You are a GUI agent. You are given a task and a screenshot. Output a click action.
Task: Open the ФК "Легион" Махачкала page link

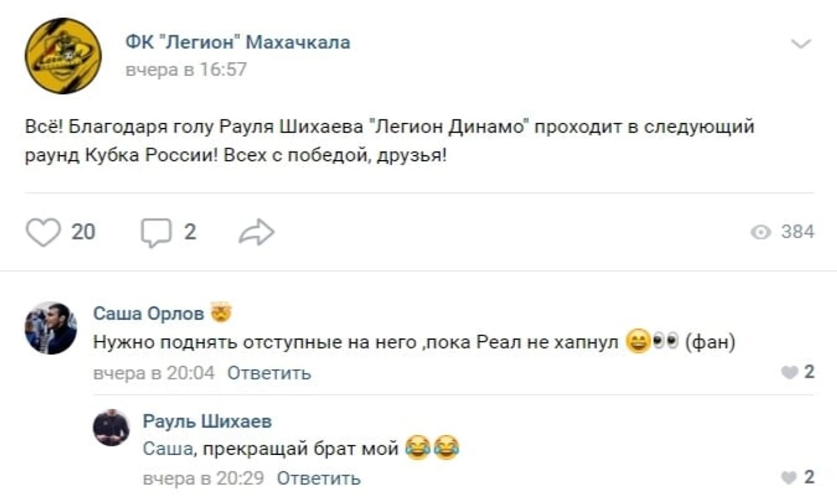237,42
